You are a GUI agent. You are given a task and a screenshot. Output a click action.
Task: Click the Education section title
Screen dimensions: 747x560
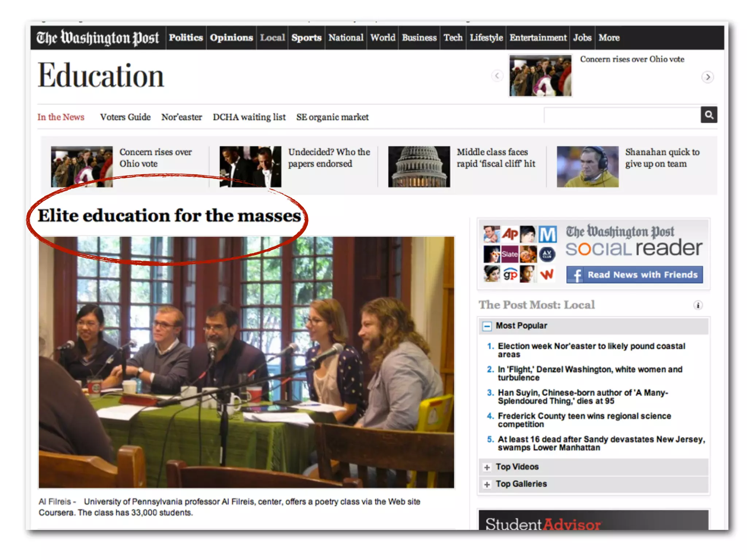click(101, 75)
